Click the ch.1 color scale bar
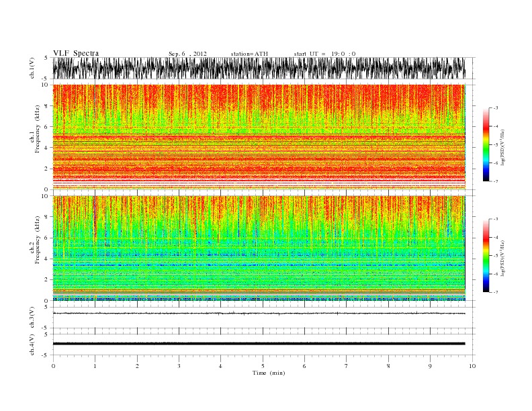Viewport: 532px width, 411px height. click(x=486, y=145)
